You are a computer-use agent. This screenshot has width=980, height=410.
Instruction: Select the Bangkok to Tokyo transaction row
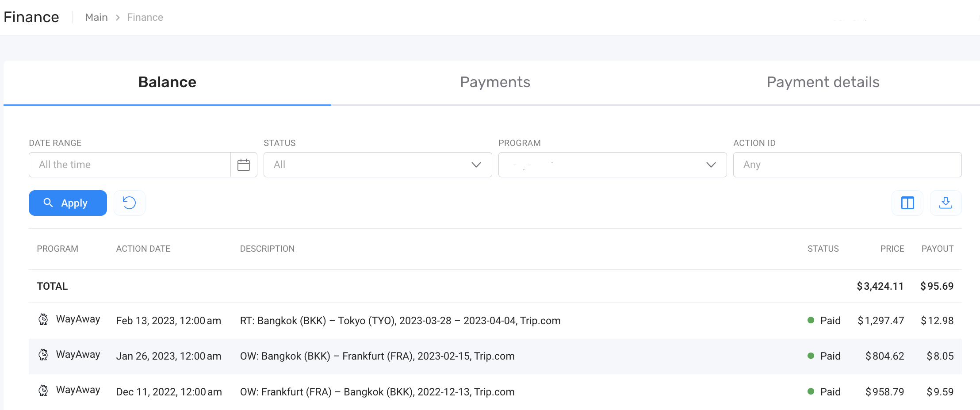click(400, 321)
